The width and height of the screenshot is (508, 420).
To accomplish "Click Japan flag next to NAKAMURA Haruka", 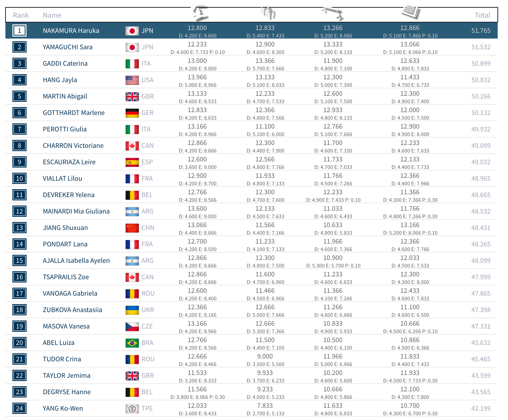I will tap(132, 31).
